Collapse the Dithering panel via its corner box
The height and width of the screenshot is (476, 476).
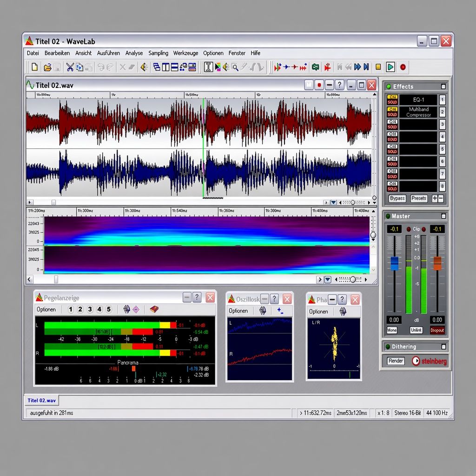tap(443, 347)
